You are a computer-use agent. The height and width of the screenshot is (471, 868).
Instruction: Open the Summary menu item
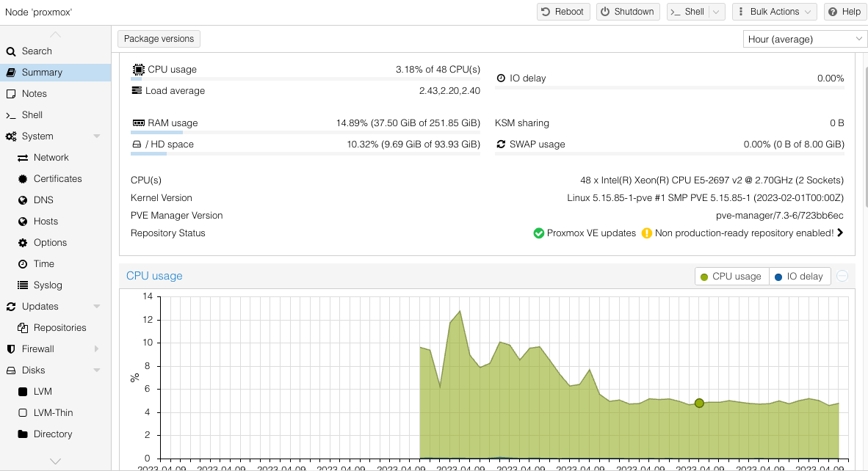click(55, 73)
